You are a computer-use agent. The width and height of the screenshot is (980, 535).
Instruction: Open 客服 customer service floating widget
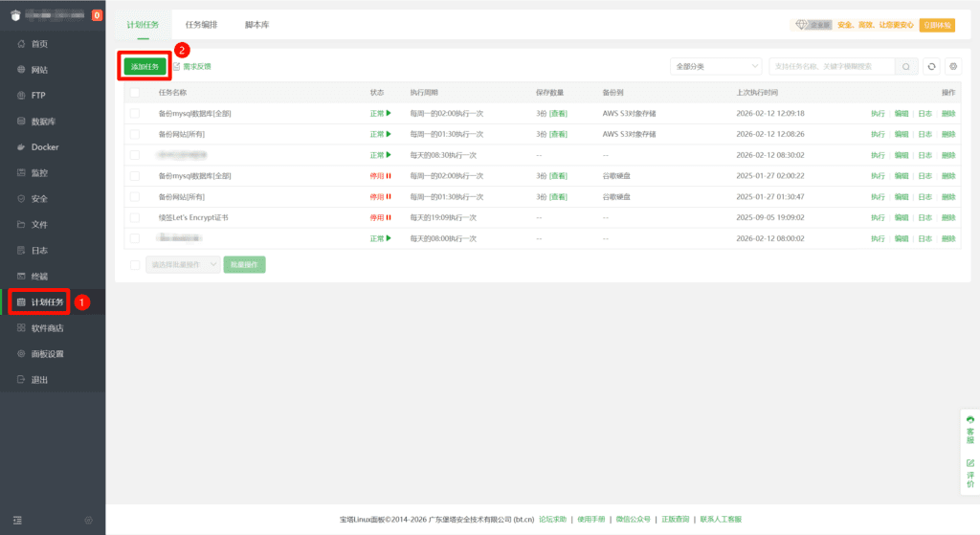tap(970, 429)
